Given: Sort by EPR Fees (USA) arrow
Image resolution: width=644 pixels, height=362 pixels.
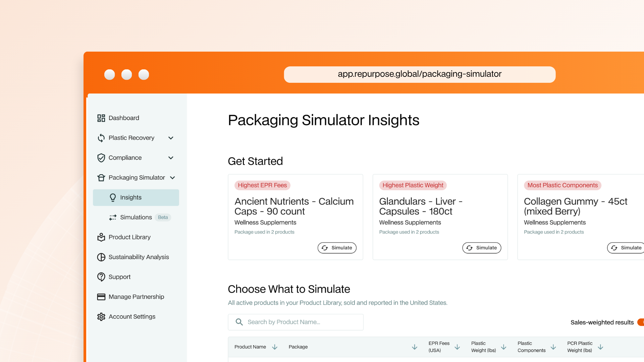Looking at the screenshot, I should coord(457,347).
